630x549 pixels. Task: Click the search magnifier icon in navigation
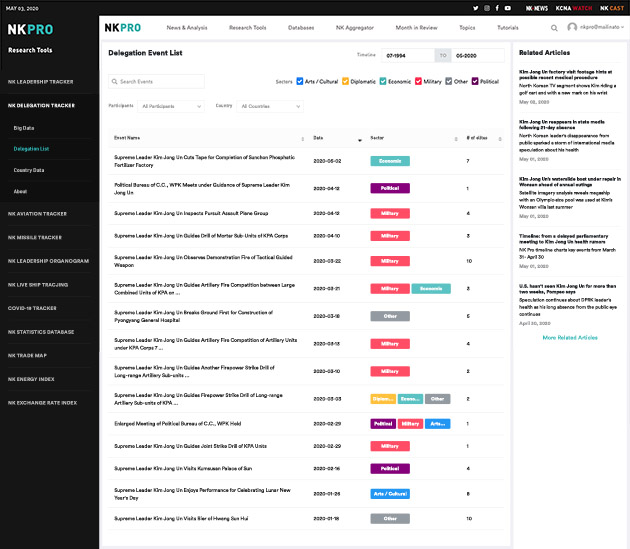coord(554,28)
